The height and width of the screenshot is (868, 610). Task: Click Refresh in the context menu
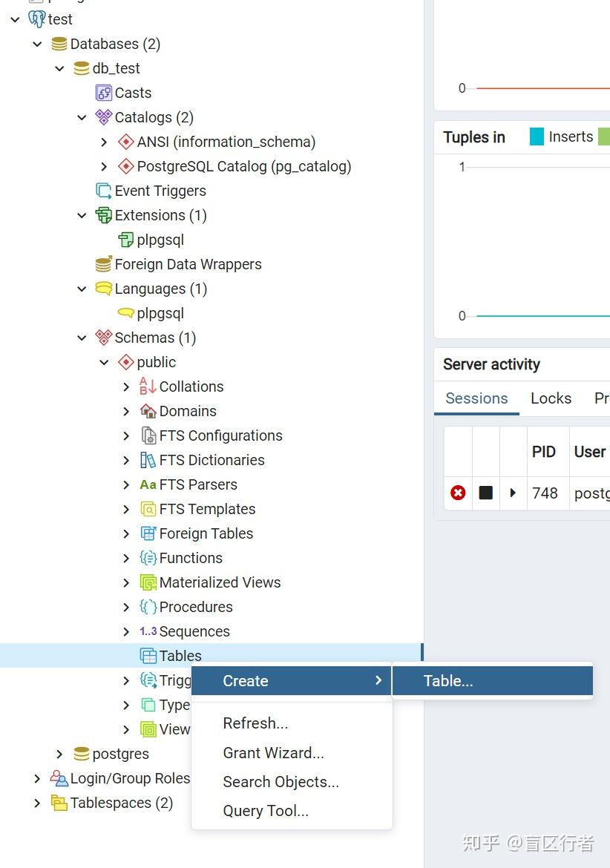[255, 723]
